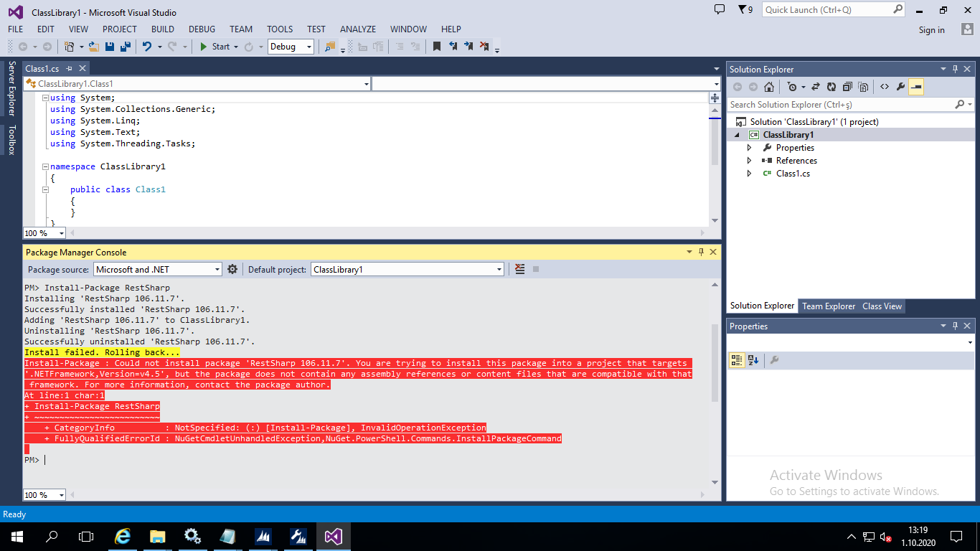
Task: Click the Save All toolbar icon
Action: (x=125, y=46)
